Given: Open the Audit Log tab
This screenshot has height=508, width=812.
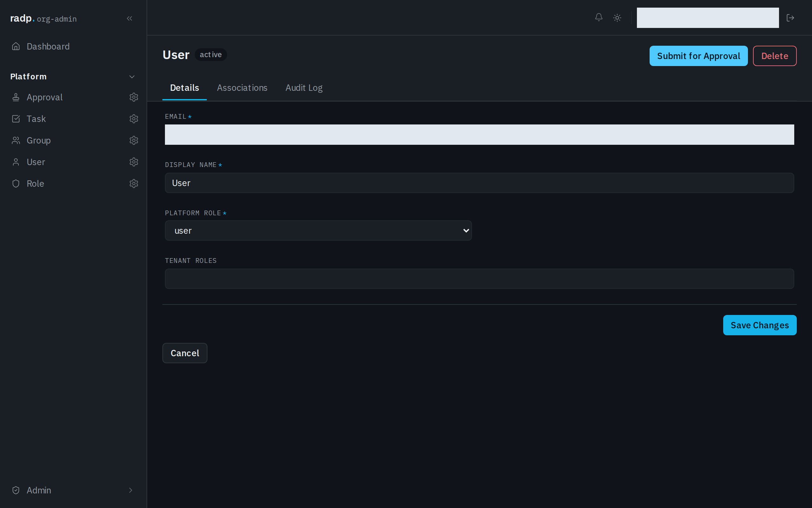Looking at the screenshot, I should [x=304, y=88].
